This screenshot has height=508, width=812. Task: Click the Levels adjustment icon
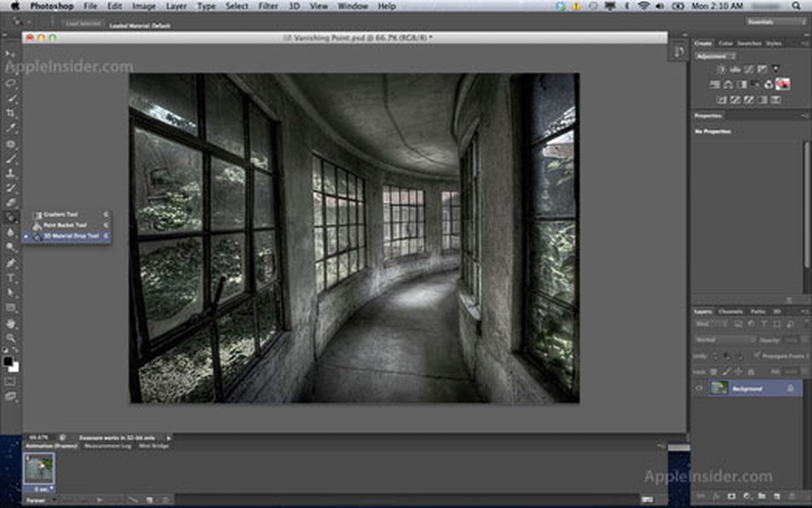point(735,69)
